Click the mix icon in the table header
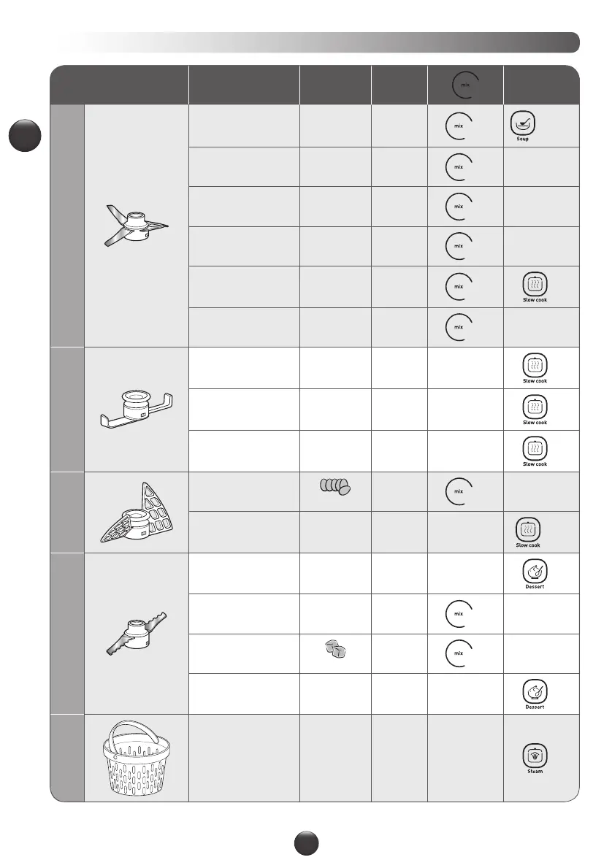The width and height of the screenshot is (612, 868). [x=461, y=86]
